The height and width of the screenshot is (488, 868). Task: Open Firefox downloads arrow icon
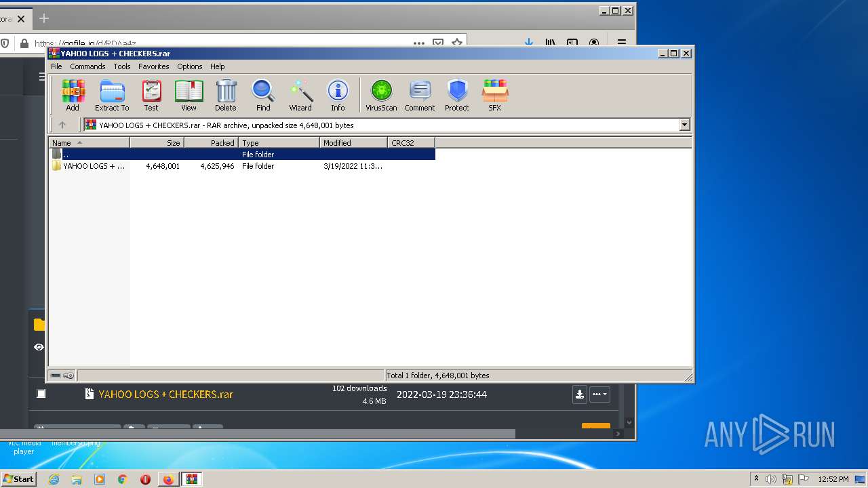[x=529, y=43]
